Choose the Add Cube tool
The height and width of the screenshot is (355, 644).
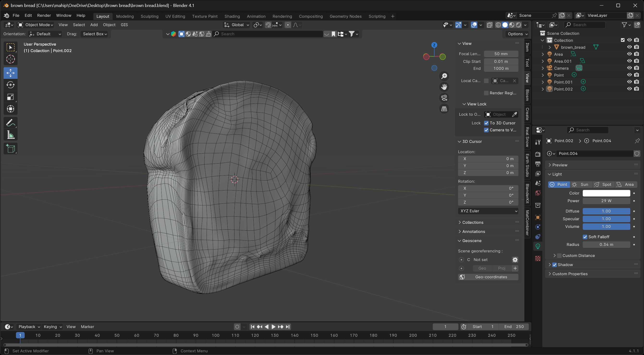click(x=11, y=149)
